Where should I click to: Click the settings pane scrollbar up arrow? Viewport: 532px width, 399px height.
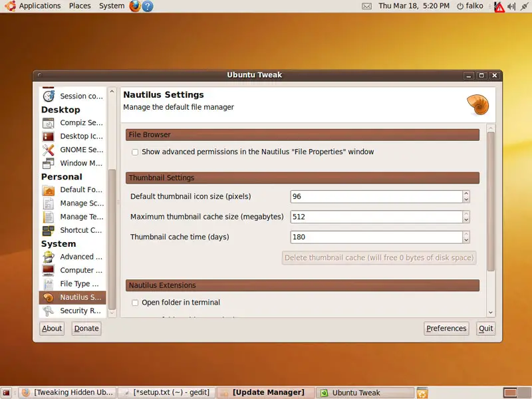click(x=491, y=128)
